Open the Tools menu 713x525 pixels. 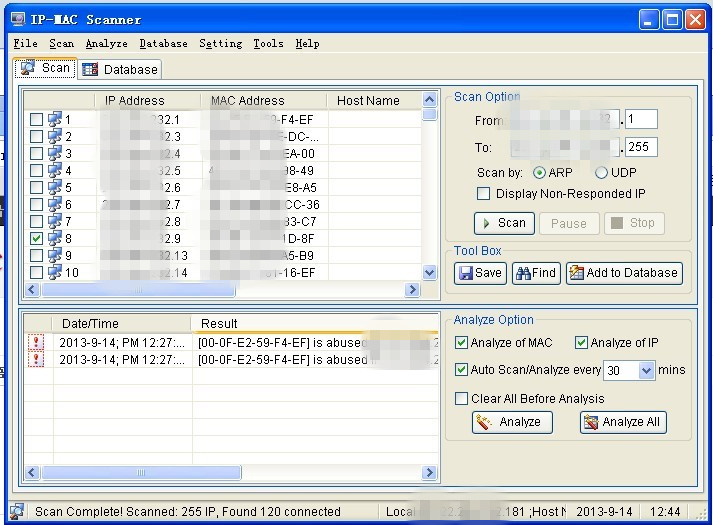(268, 44)
